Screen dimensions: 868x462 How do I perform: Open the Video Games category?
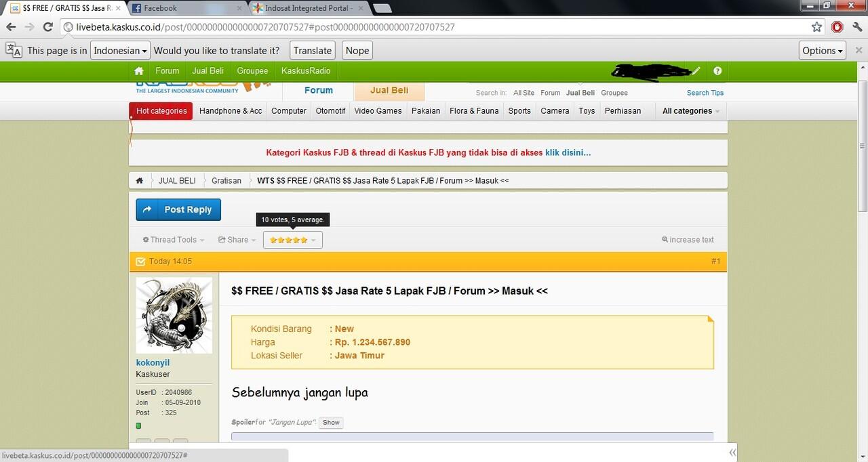click(378, 111)
